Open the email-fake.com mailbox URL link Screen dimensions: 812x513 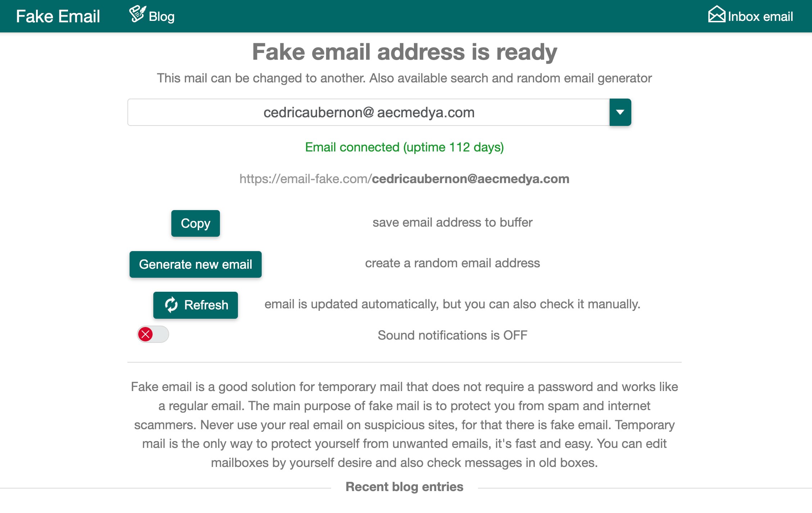coord(404,179)
